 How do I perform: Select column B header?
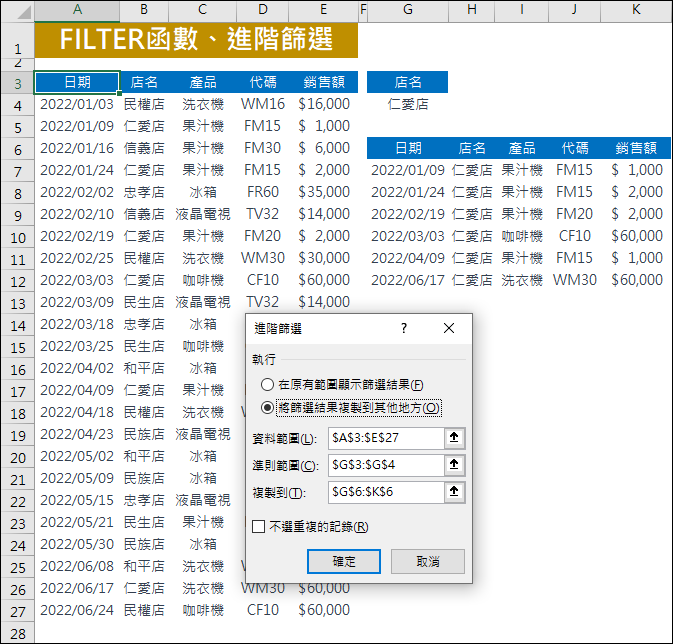pyautogui.click(x=144, y=10)
